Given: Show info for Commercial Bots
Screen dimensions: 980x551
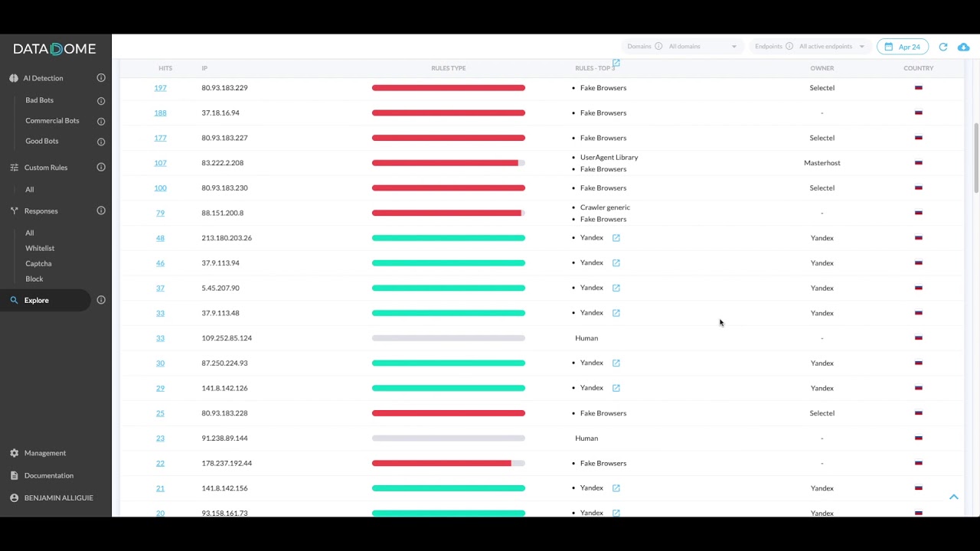Looking at the screenshot, I should [101, 121].
